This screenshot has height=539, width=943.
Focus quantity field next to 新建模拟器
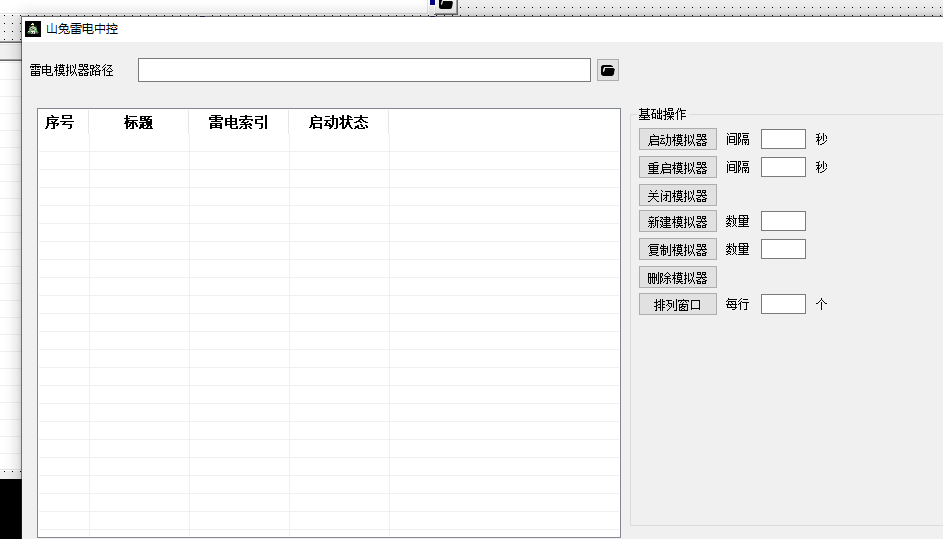tap(783, 221)
